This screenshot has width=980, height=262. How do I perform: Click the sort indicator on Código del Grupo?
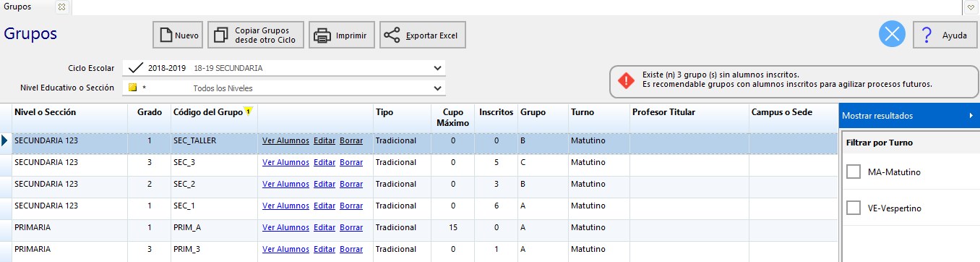tap(248, 111)
